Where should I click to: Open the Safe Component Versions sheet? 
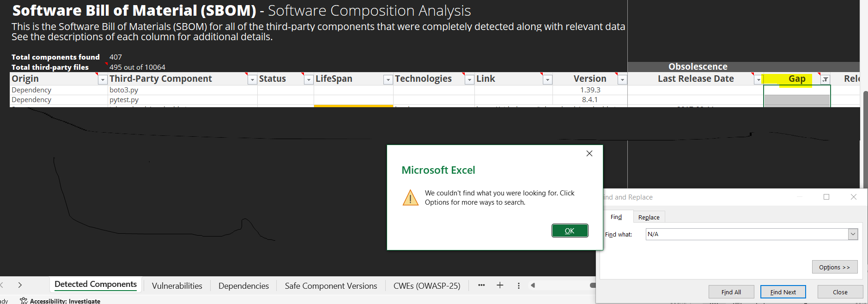pyautogui.click(x=331, y=286)
